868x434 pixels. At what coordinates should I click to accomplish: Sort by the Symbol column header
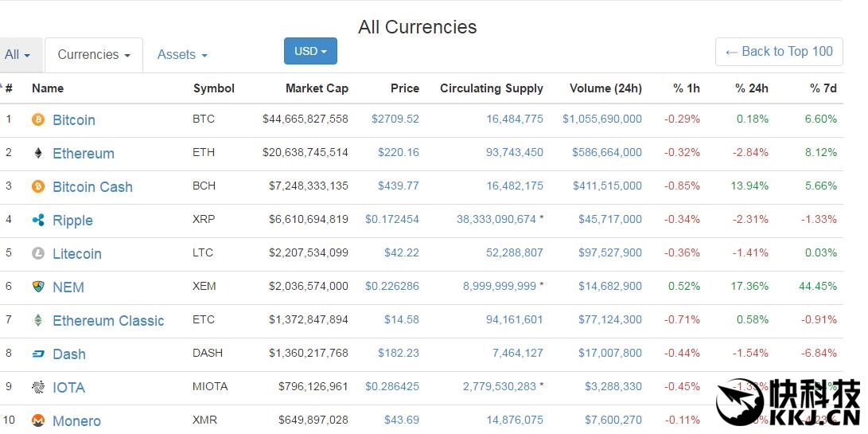click(214, 88)
